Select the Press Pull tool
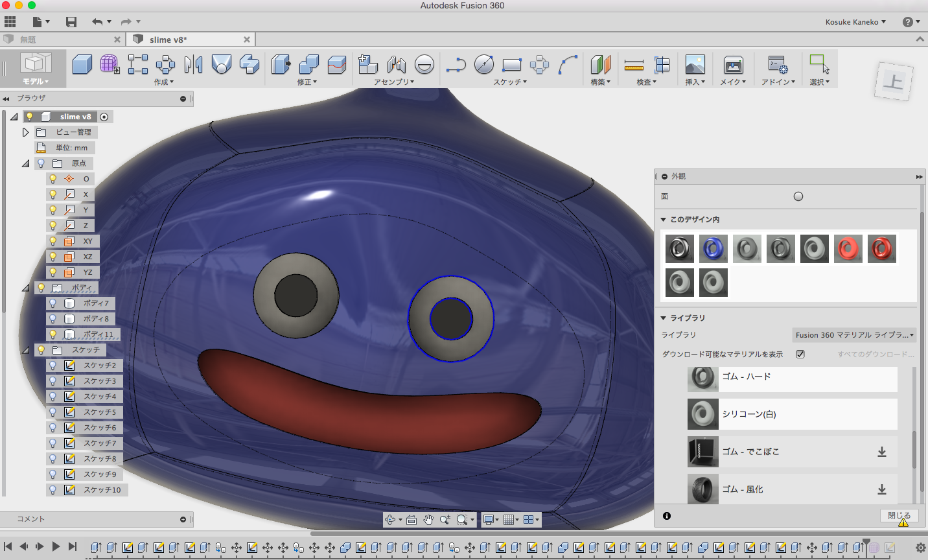This screenshot has height=560, width=928. coord(281,64)
